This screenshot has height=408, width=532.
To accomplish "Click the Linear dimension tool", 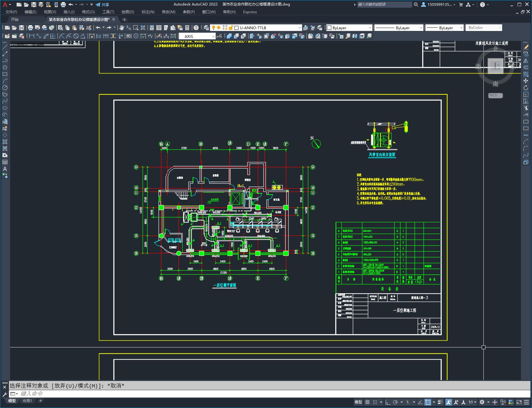I will click(x=32, y=36).
